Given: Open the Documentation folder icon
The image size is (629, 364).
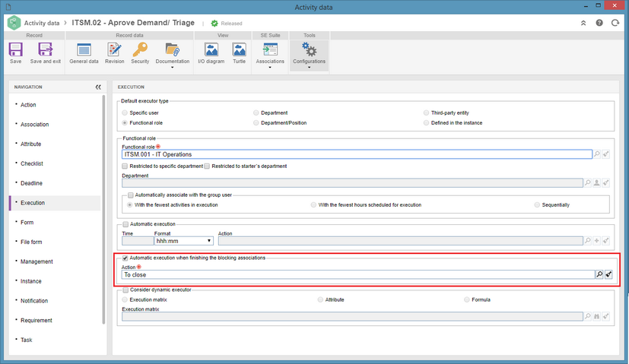Looking at the screenshot, I should pyautogui.click(x=173, y=49).
